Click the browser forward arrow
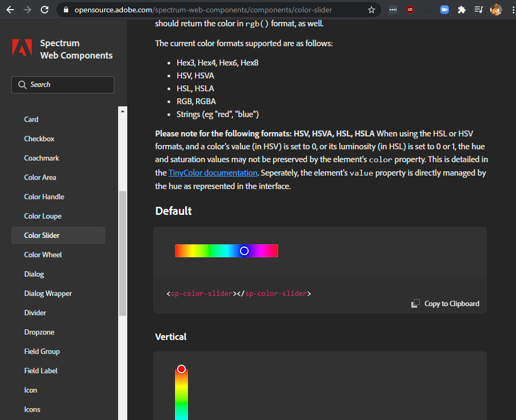Screen dimensions: 516x420 (x=27, y=10)
